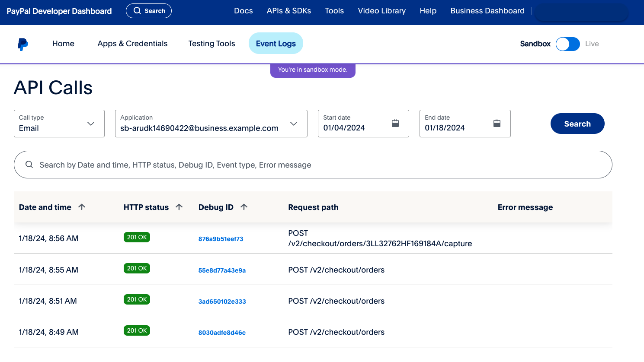This screenshot has height=362, width=644.
Task: Open Apps & Credentials
Action: [x=132, y=43]
